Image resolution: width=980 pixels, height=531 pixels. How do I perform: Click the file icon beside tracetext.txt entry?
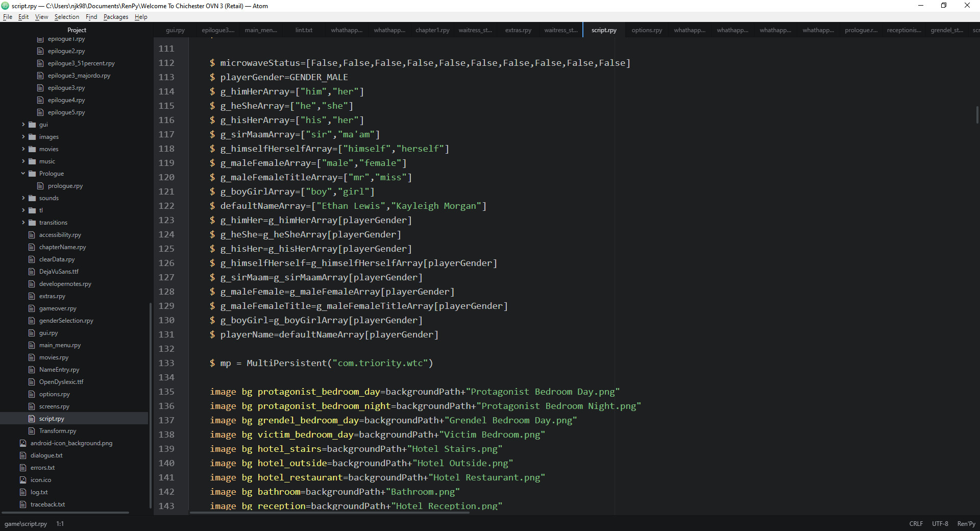(x=22, y=504)
